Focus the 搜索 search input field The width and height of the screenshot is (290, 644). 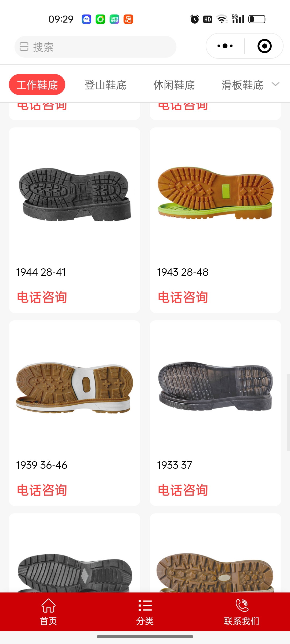click(95, 47)
